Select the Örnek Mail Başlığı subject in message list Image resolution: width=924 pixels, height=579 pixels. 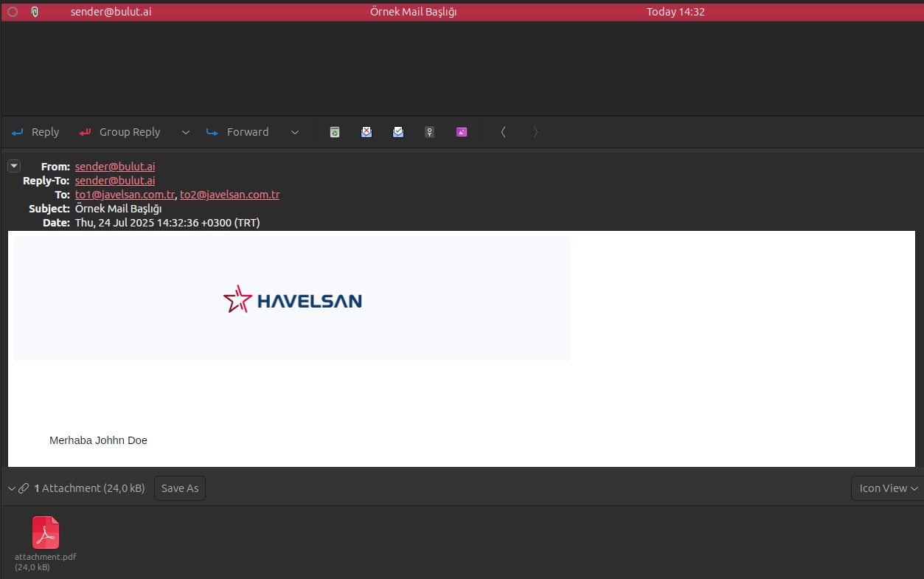414,12
